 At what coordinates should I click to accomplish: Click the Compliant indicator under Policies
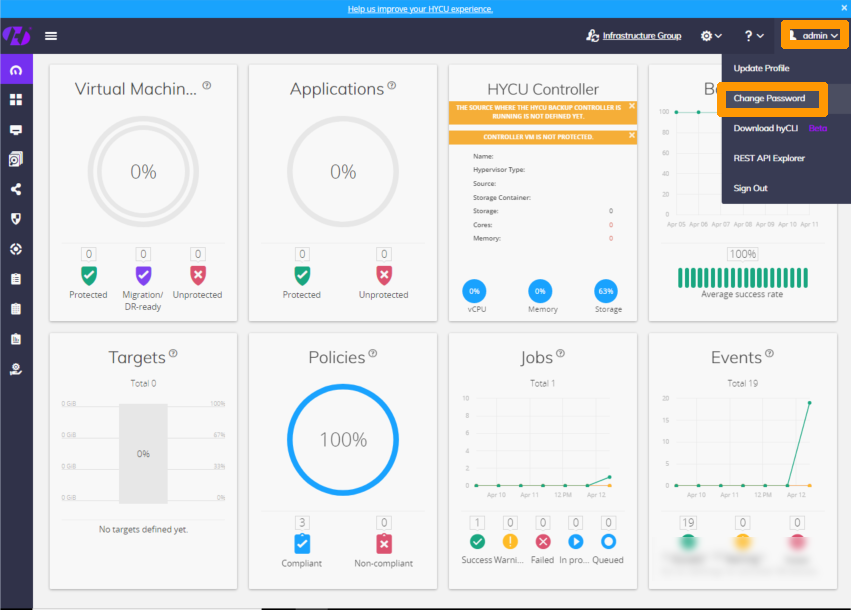coord(301,545)
